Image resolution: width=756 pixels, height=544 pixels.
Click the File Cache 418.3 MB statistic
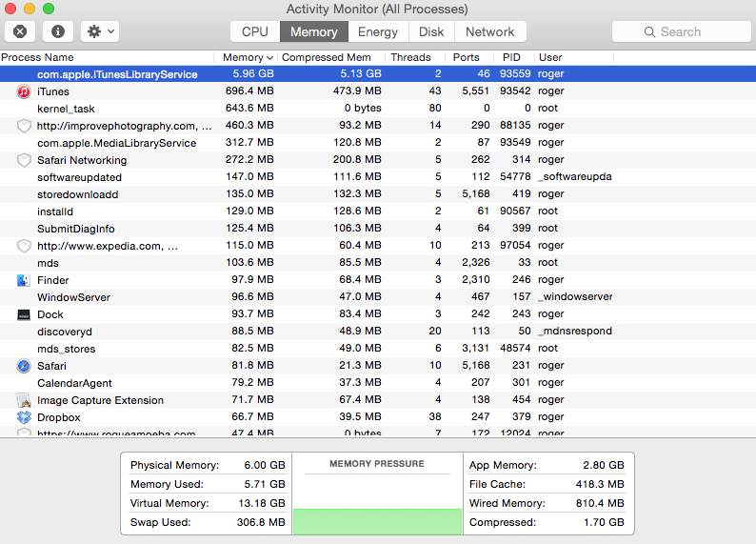(547, 484)
